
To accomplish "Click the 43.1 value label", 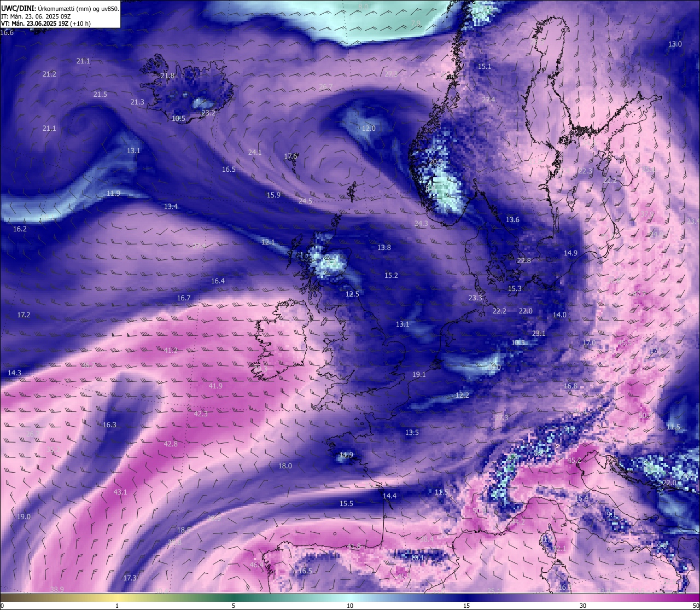I will [120, 492].
